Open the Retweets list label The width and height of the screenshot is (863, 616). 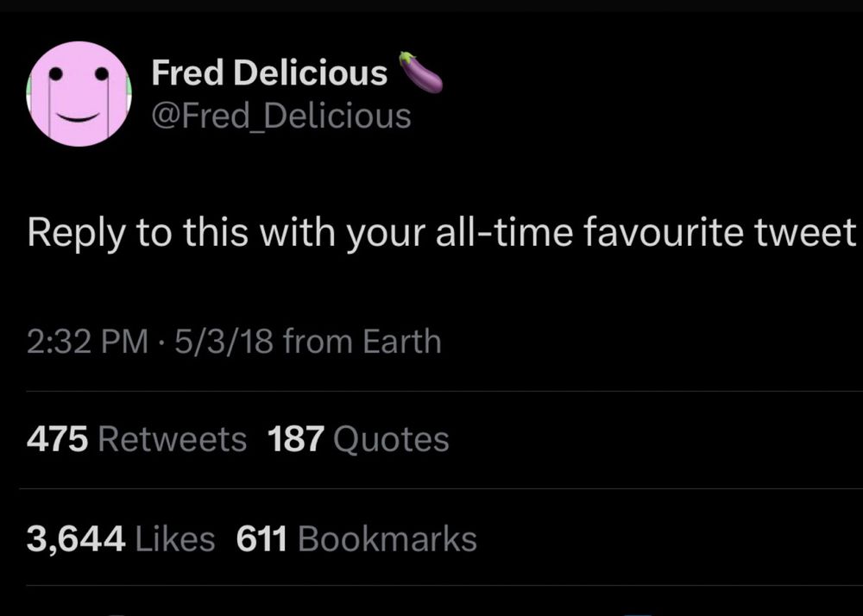click(x=173, y=440)
